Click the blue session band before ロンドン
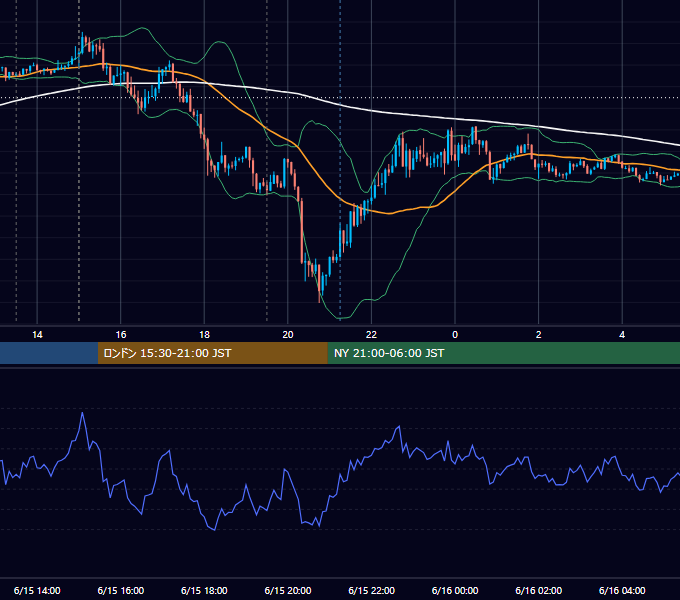Viewport: 680px width, 600px height. (x=49, y=353)
